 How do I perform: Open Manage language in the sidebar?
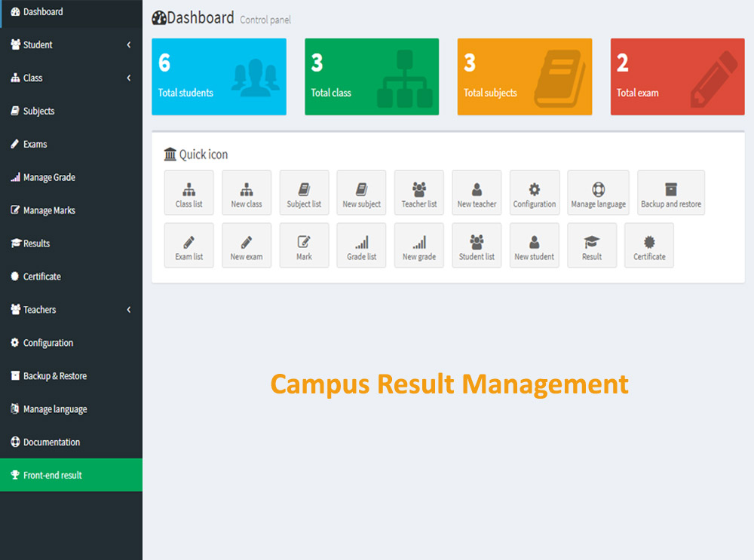click(71, 409)
